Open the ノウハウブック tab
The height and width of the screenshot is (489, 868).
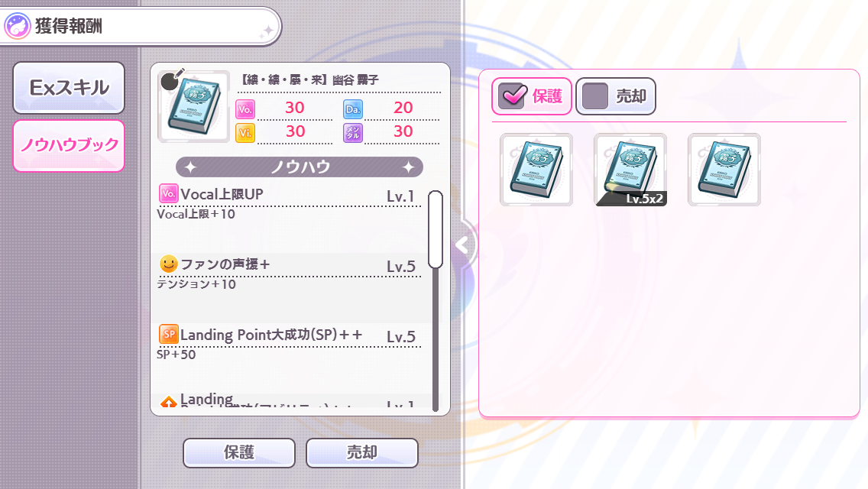point(69,146)
